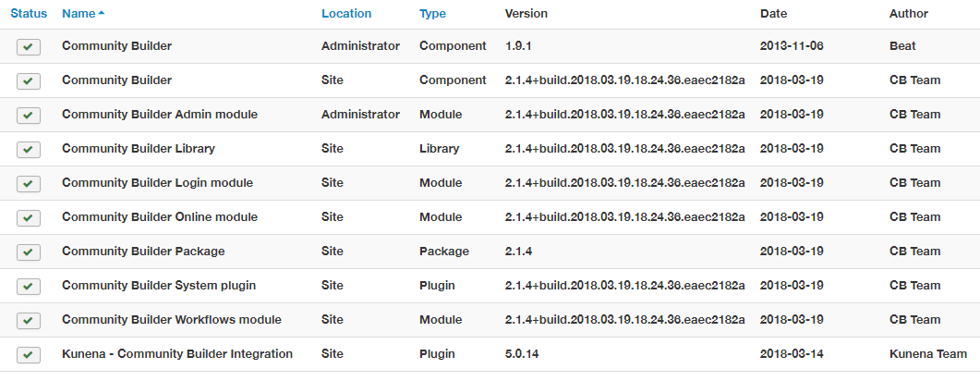The width and height of the screenshot is (980, 381).
Task: Click version 2.1.4 of Community Builder Package
Action: (x=518, y=252)
